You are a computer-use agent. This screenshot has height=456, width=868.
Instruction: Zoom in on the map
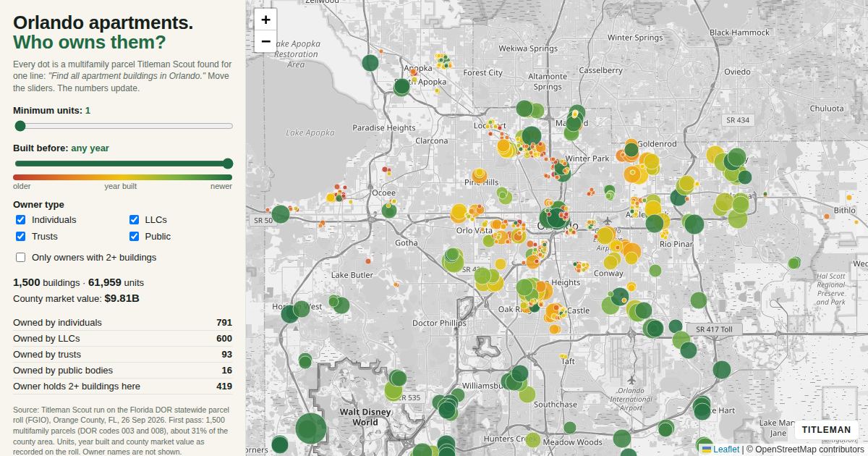coord(265,20)
